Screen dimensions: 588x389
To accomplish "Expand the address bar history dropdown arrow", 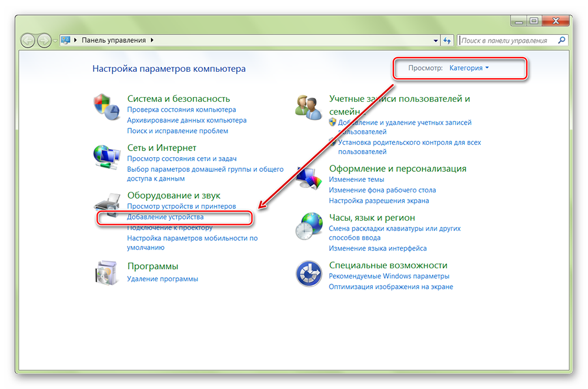I will point(436,41).
